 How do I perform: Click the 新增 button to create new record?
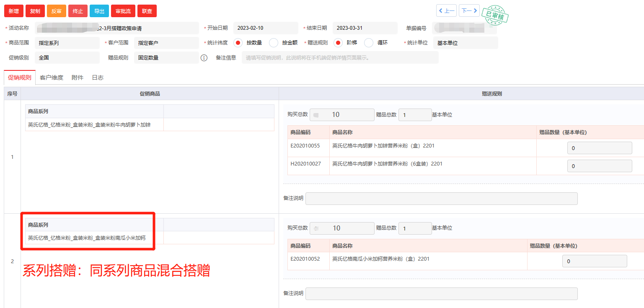(x=13, y=11)
